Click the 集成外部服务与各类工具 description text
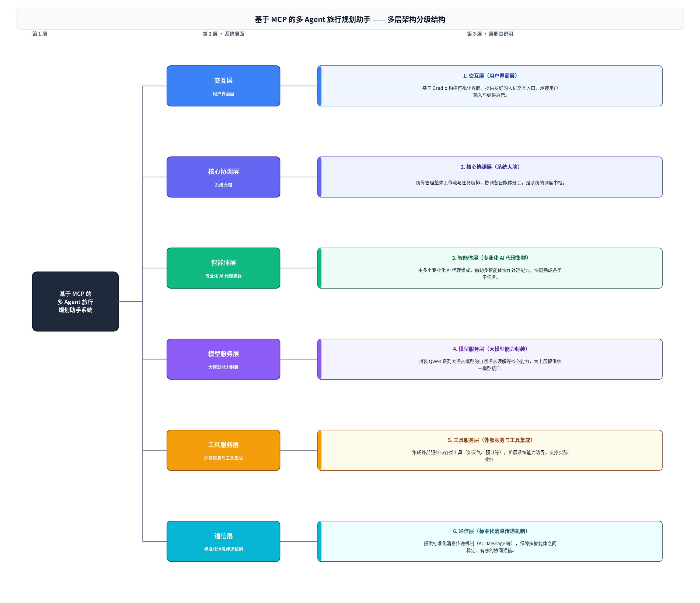Viewport: 700px width, 603px height. (490, 456)
